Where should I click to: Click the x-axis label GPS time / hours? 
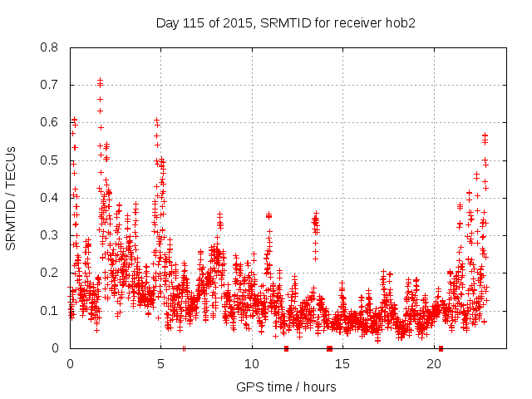pos(285,387)
